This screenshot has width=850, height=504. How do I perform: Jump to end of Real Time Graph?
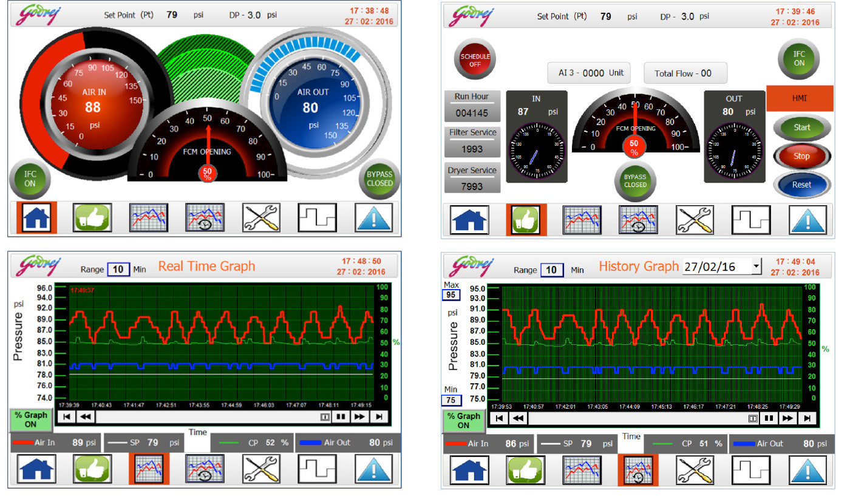pos(379,417)
